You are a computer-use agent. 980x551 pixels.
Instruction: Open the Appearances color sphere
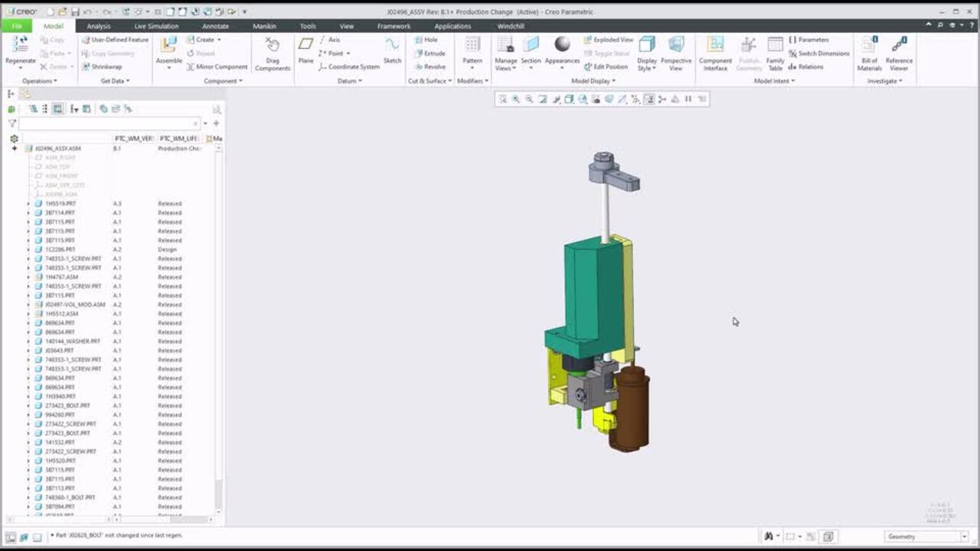click(562, 47)
